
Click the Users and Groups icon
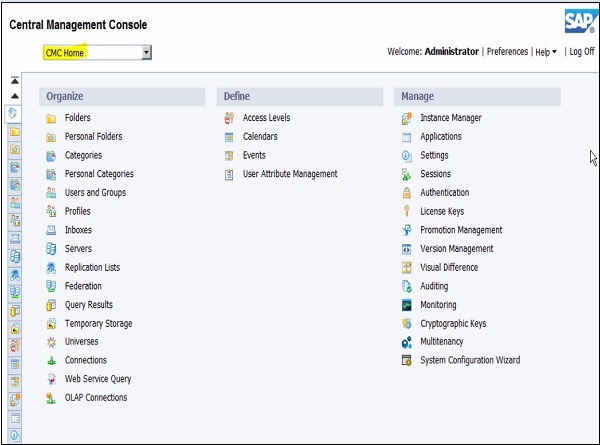point(51,193)
